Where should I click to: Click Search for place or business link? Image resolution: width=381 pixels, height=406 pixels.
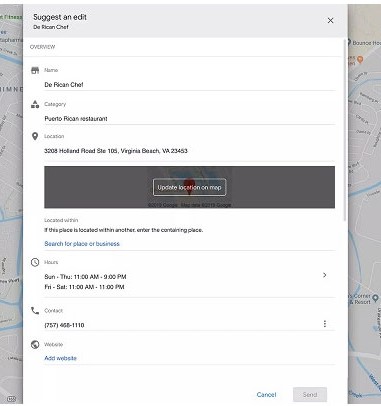pyautogui.click(x=82, y=244)
